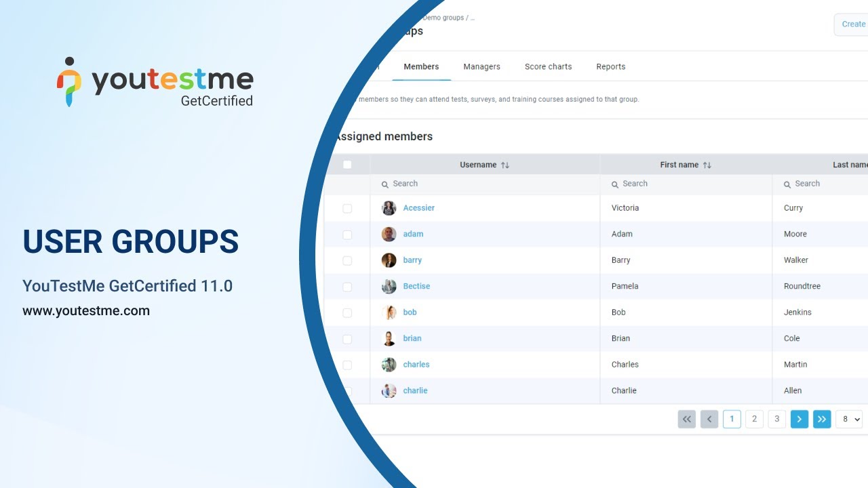Open the Score charts tab
Viewport: 868px width, 488px height.
pyautogui.click(x=548, y=66)
